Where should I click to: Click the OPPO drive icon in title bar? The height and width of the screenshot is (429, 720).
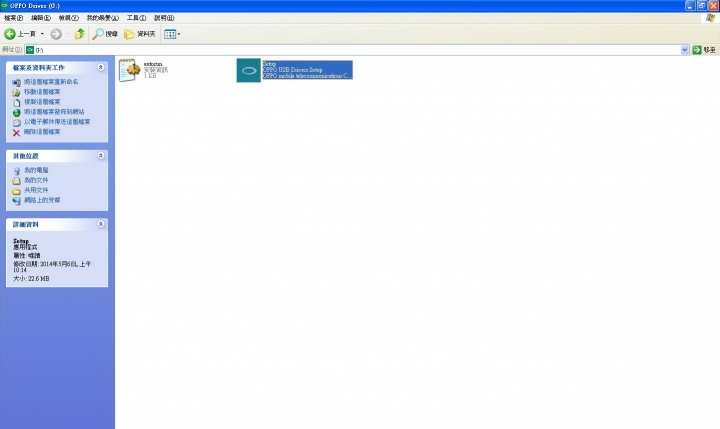click(5, 6)
